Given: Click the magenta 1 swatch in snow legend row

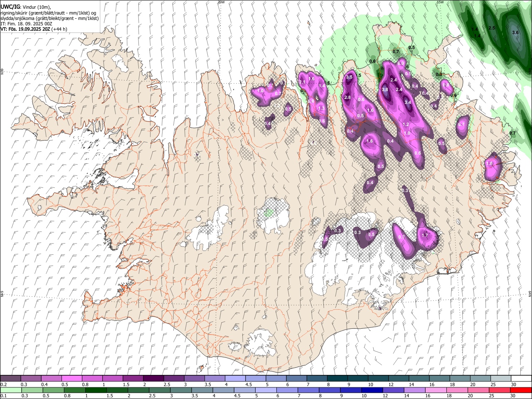Looking at the screenshot, I should pos(113,378).
